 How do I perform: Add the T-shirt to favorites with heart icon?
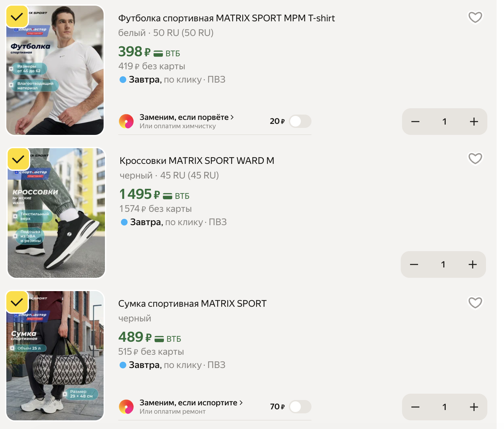(475, 17)
